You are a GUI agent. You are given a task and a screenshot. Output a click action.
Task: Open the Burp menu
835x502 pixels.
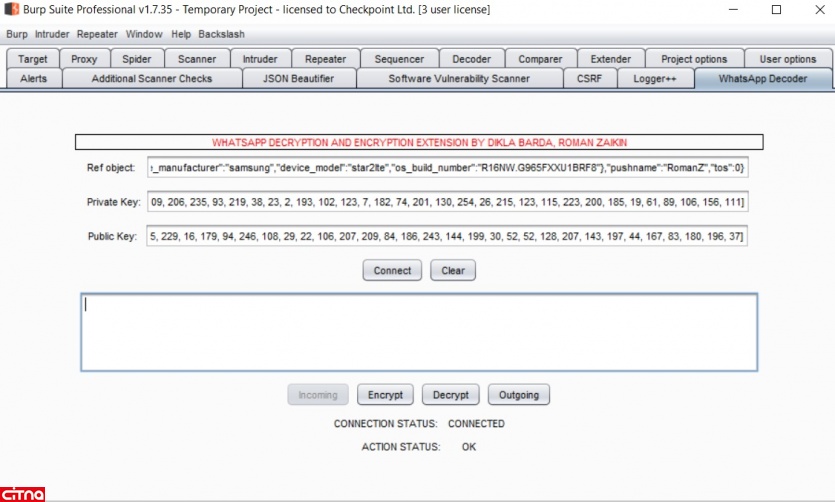[x=17, y=34]
